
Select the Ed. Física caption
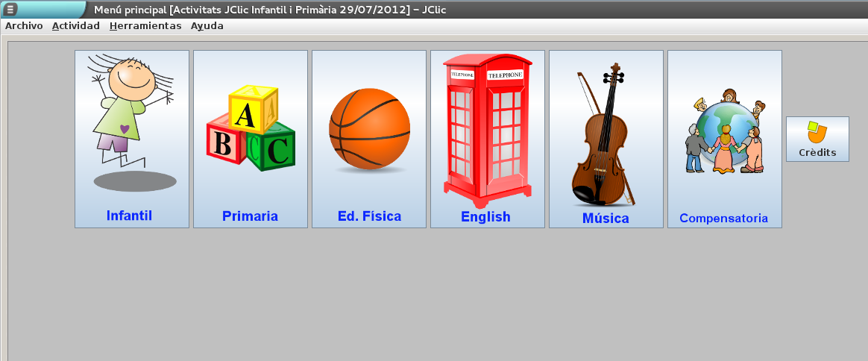(369, 216)
